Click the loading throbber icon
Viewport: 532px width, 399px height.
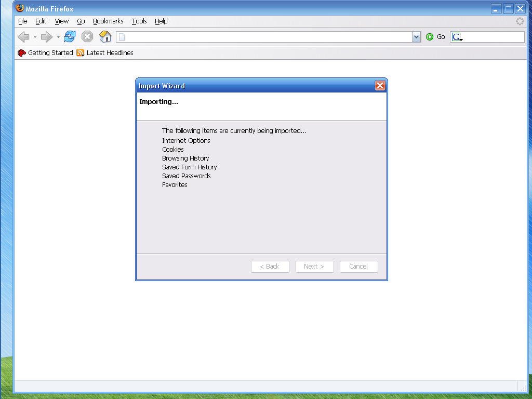point(520,21)
